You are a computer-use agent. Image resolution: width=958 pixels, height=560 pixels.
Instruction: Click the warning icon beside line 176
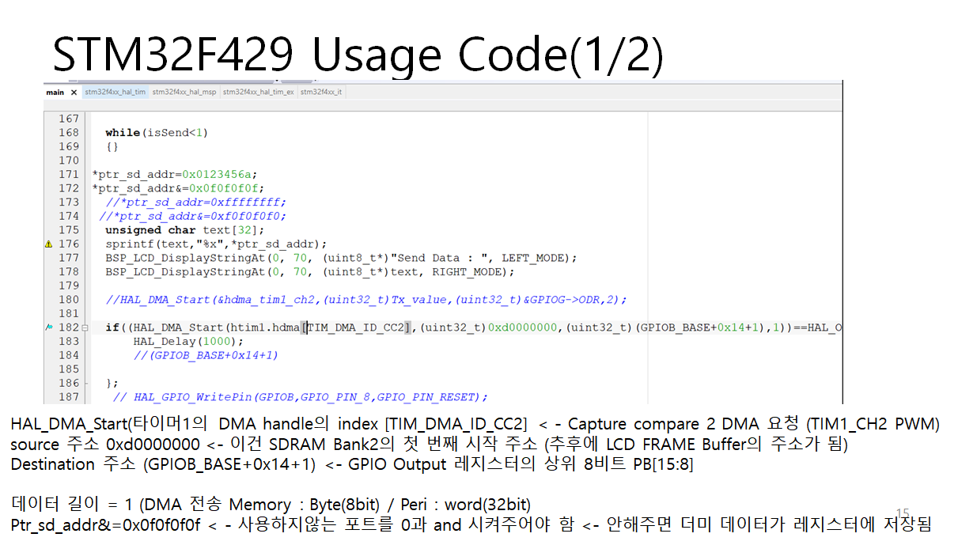click(49, 244)
